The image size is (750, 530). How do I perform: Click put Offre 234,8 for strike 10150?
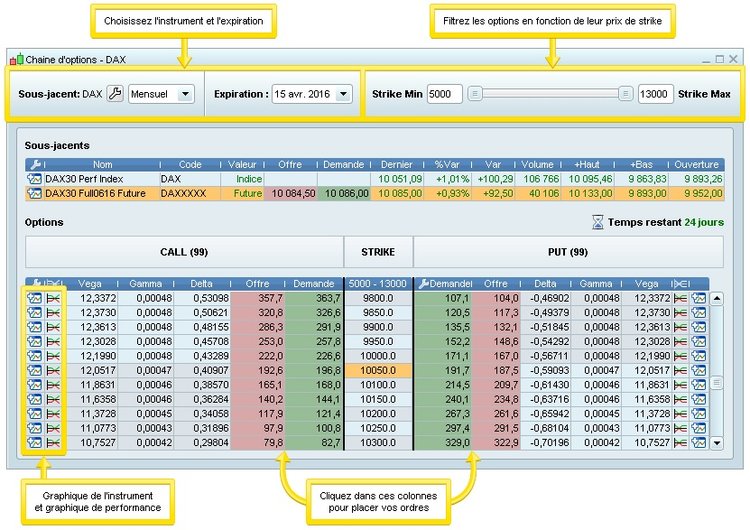point(496,399)
